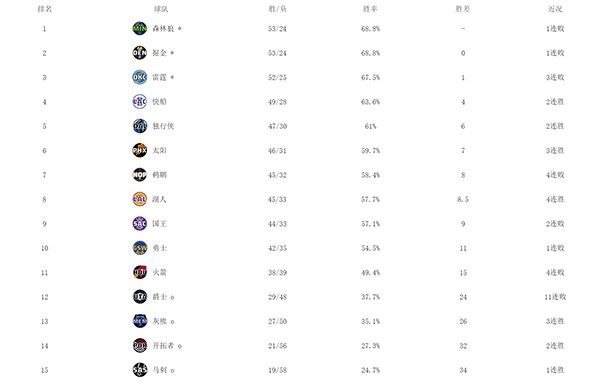Select the Clippers team logo
The height and width of the screenshot is (382, 600).
tap(140, 102)
